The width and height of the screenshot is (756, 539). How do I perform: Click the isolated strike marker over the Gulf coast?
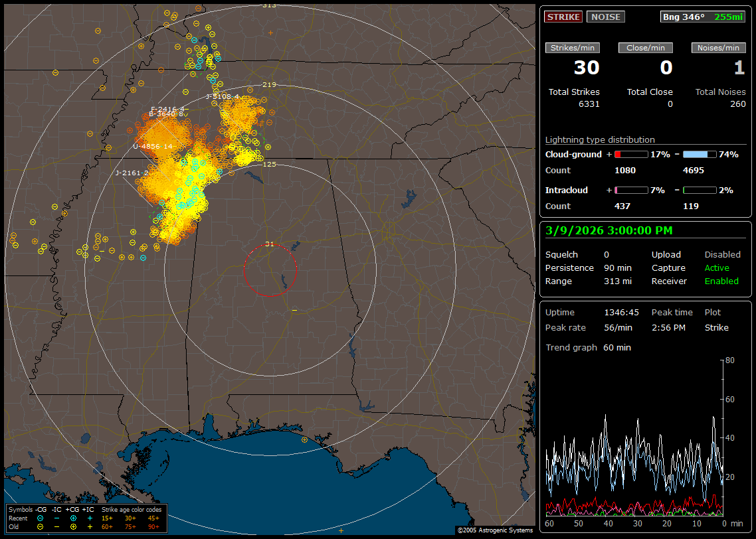coord(304,439)
